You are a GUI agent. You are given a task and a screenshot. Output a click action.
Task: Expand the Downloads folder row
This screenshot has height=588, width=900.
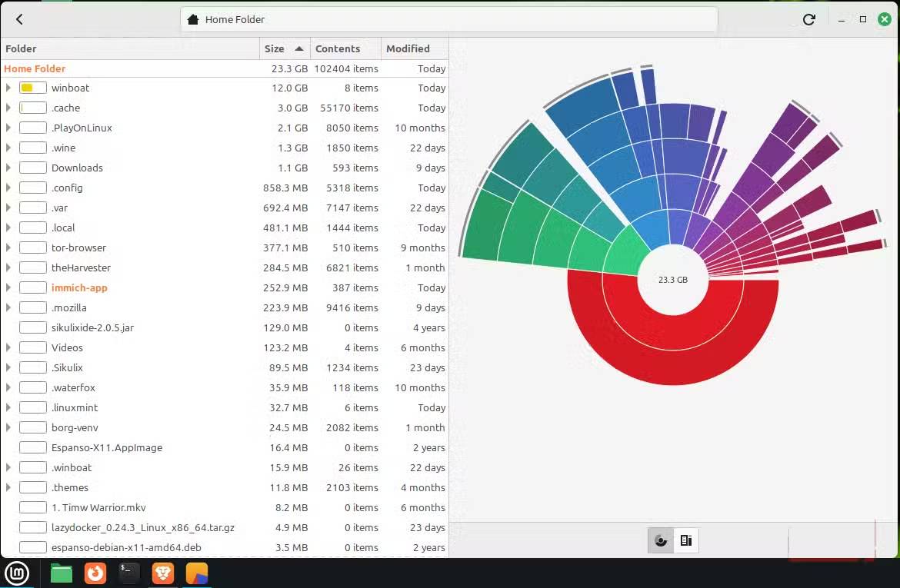coord(8,168)
